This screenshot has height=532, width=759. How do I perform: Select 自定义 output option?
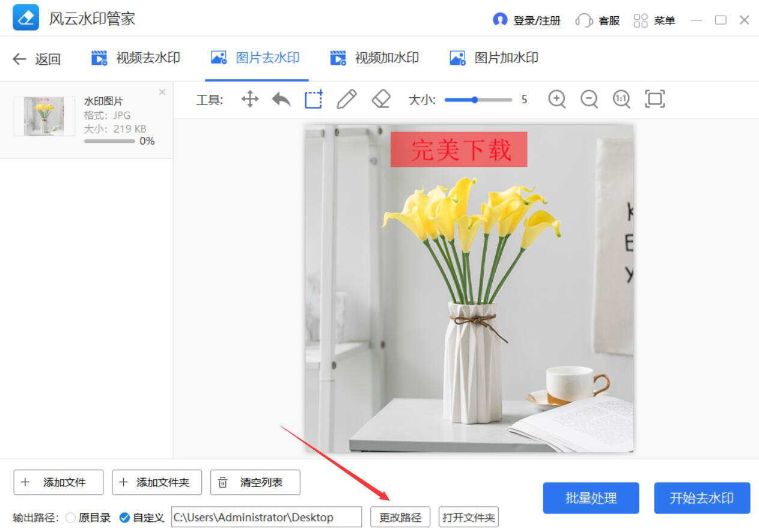[x=142, y=518]
